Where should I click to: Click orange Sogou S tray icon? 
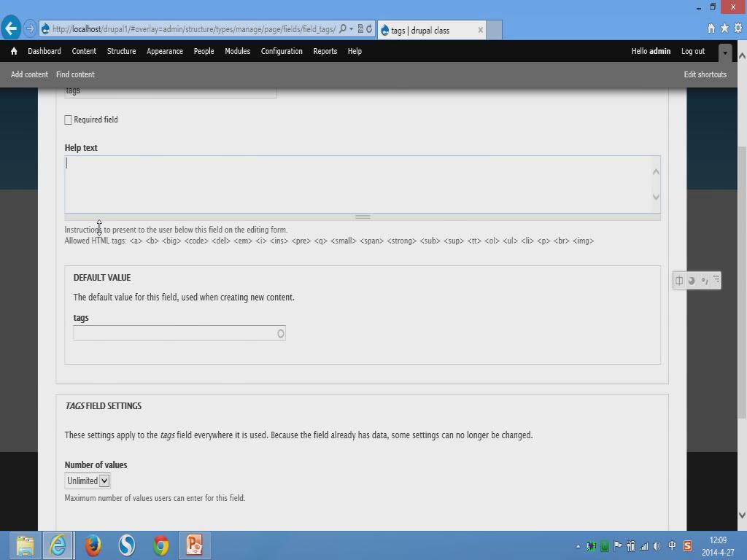[687, 546]
